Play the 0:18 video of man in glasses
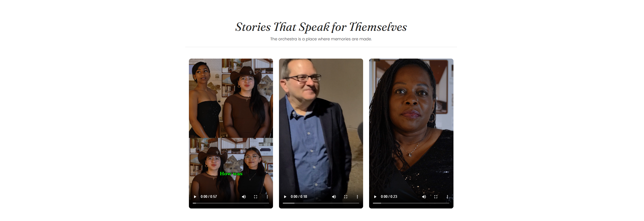 (285, 197)
